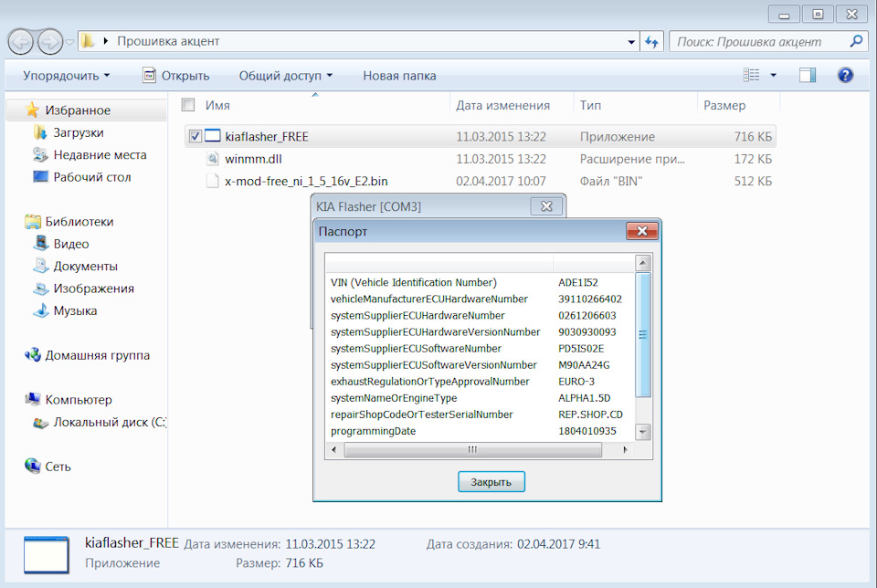Open the Видео library

pos(71,244)
